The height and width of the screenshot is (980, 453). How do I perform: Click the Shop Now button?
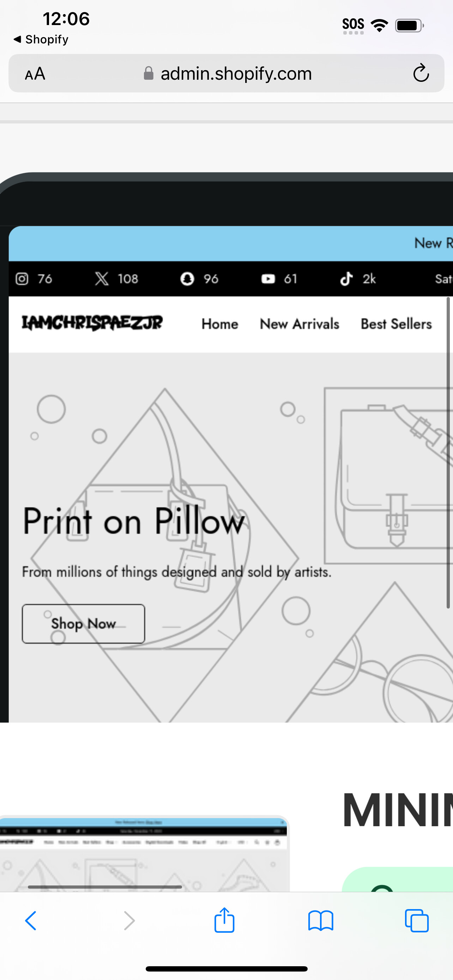83,624
